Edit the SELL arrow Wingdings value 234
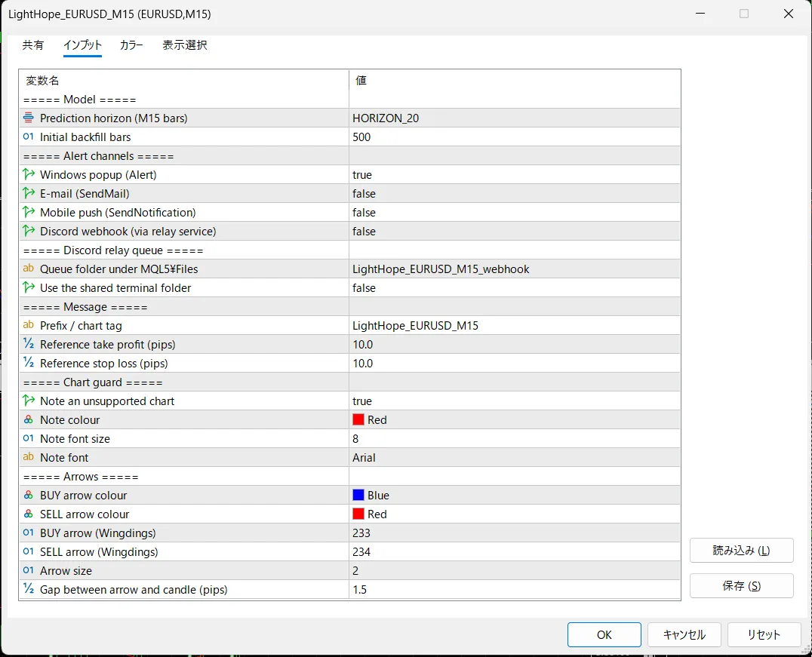 point(514,551)
